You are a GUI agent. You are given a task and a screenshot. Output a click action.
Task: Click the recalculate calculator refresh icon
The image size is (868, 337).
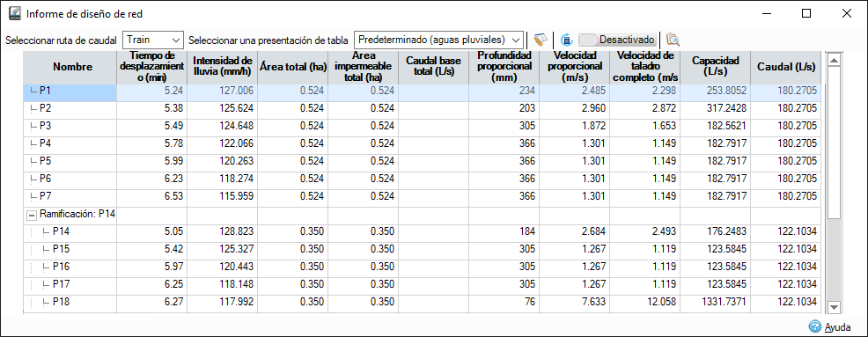[566, 40]
